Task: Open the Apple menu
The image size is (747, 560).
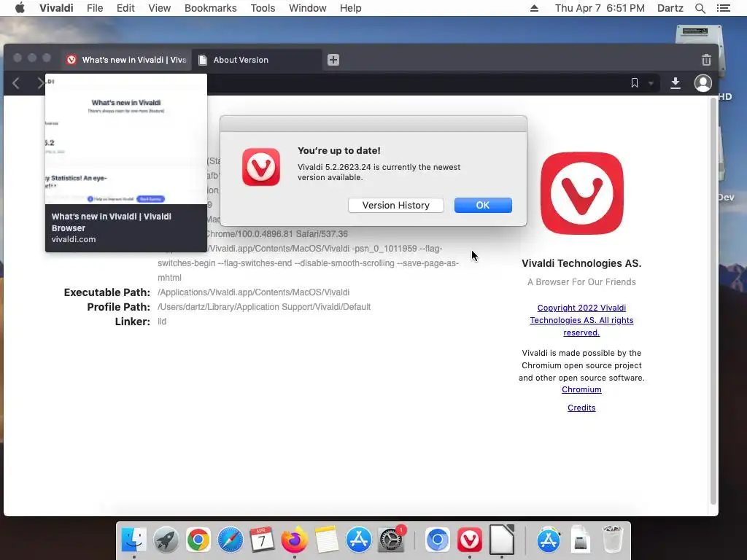Action: (20, 8)
